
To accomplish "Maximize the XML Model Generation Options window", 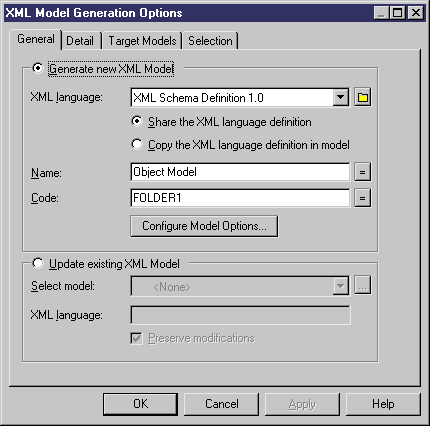I will point(398,13).
